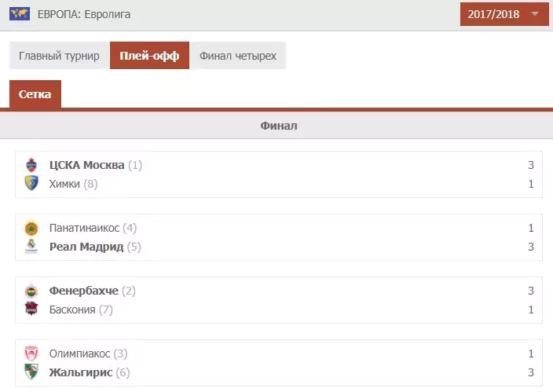The image size is (553, 392).
Task: Click the seed (5) next to Реал Мадрид
Action: tap(134, 247)
